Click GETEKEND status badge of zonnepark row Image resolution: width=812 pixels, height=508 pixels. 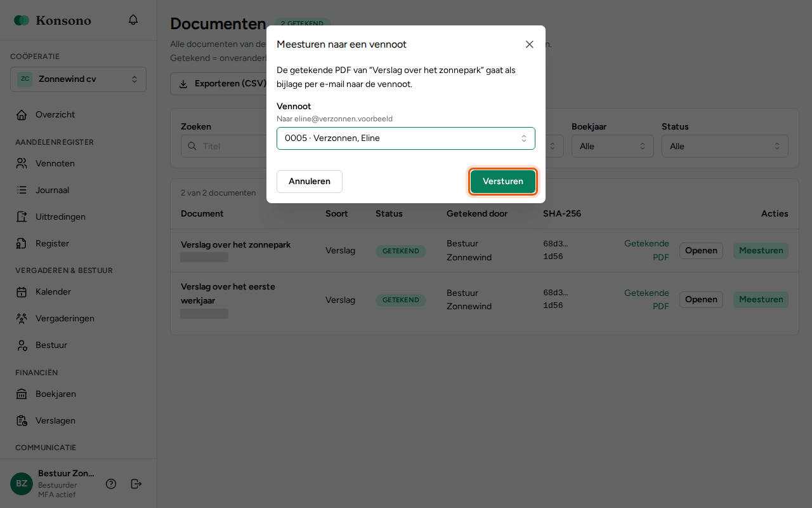pyautogui.click(x=401, y=251)
